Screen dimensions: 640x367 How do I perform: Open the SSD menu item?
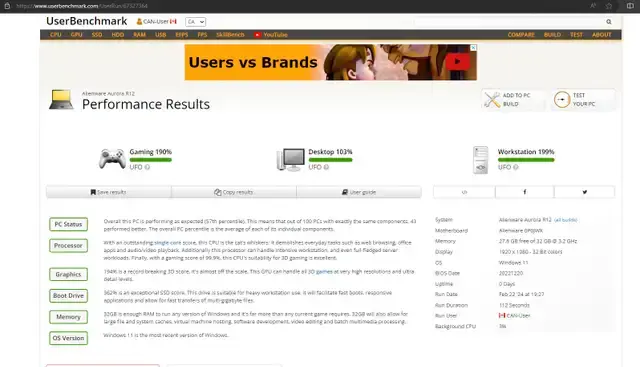pyautogui.click(x=97, y=35)
